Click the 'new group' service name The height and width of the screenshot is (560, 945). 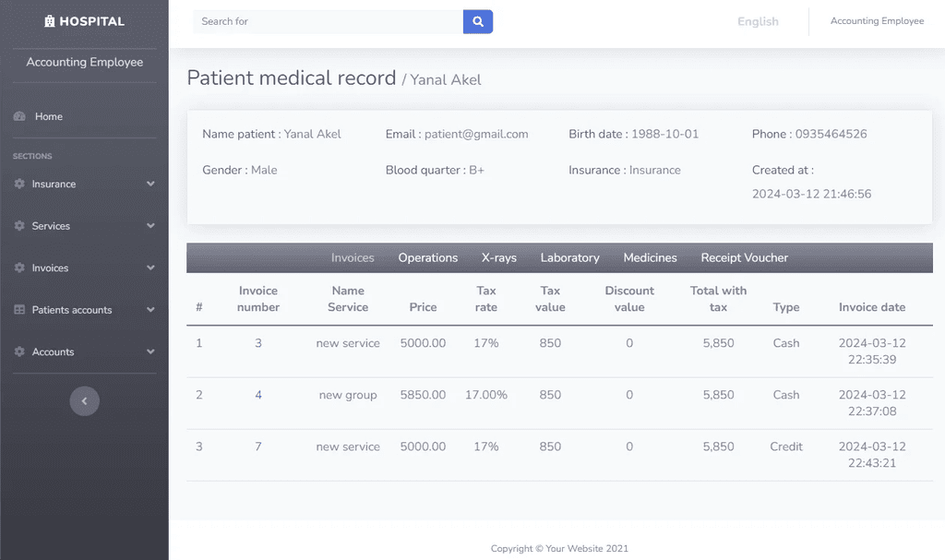(348, 395)
